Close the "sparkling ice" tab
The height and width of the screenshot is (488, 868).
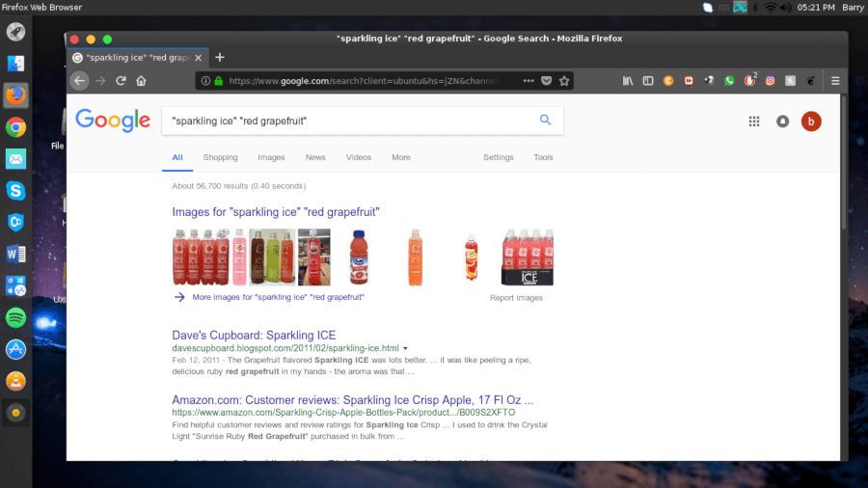198,58
